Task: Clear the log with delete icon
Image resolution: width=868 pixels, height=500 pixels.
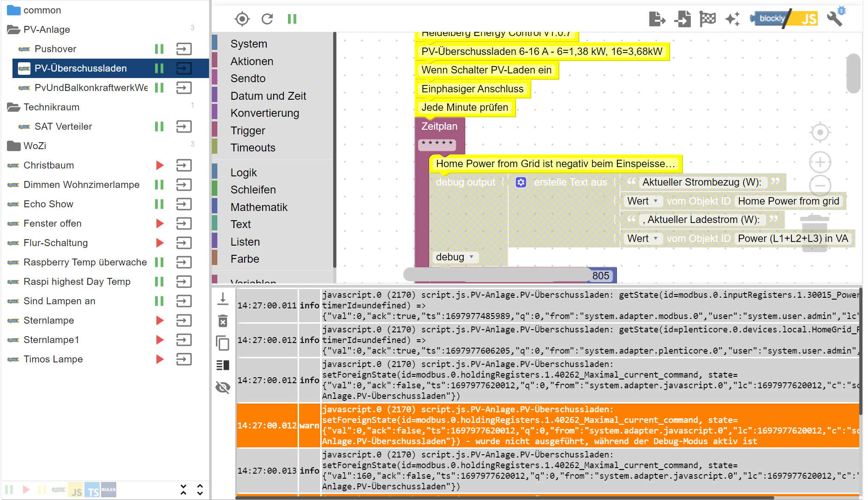Action: click(223, 321)
